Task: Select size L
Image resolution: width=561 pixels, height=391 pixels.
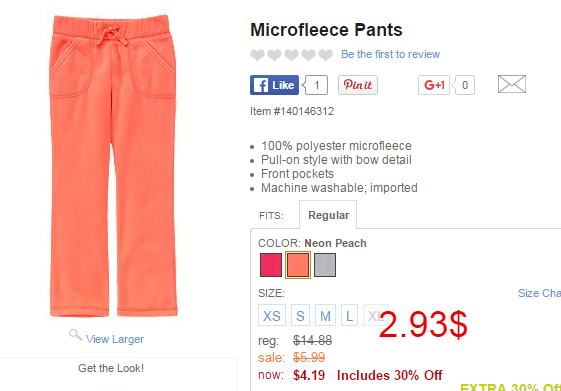Action: tap(349, 315)
